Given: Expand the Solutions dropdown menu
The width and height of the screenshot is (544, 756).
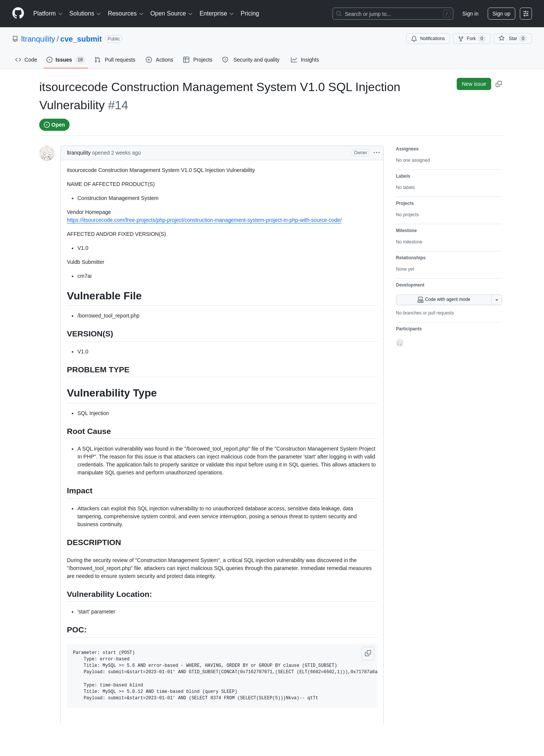Looking at the screenshot, I should [85, 14].
